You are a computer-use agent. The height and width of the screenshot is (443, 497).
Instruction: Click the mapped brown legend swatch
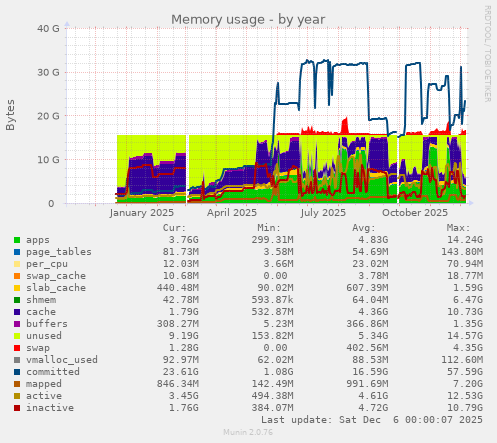coord(17,384)
